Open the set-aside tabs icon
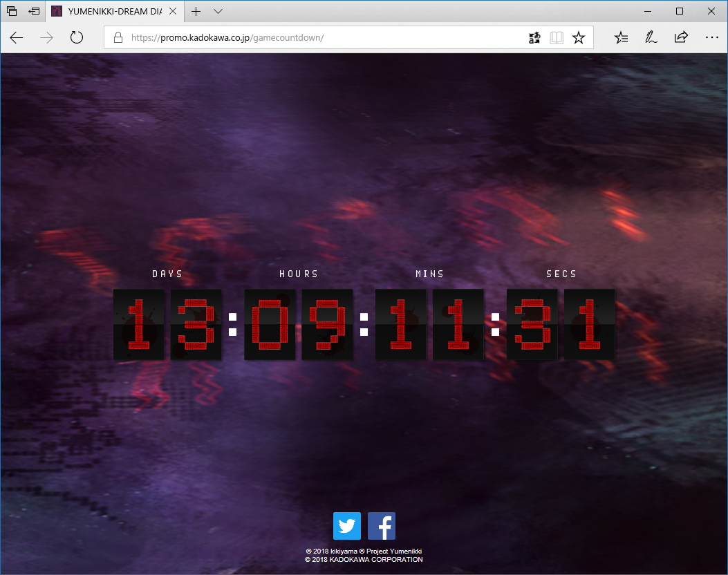This screenshot has width=728, height=575. (x=12, y=11)
